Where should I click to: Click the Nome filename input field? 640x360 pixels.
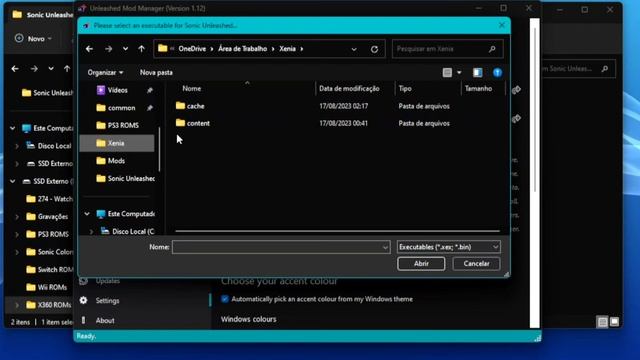(x=281, y=247)
